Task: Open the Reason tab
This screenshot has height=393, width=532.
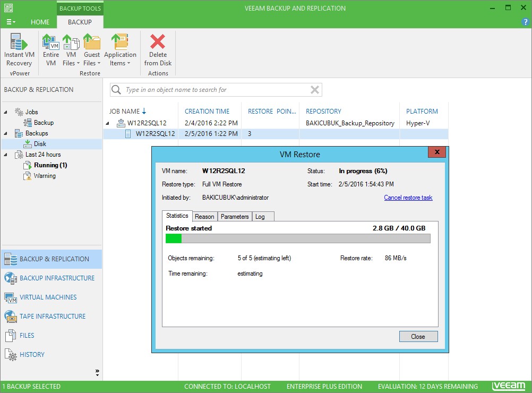Action: (x=204, y=217)
